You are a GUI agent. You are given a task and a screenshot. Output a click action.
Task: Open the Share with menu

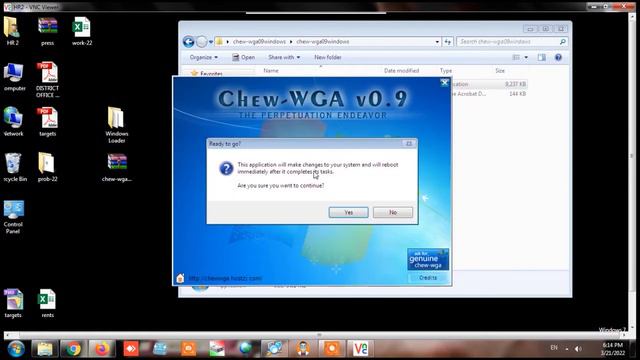point(284,58)
